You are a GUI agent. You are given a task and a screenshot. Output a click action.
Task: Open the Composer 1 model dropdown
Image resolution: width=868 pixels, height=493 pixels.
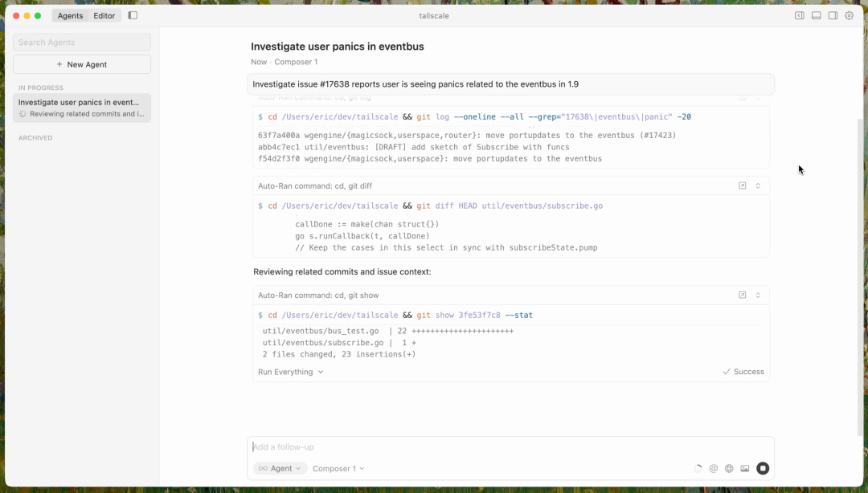pos(338,468)
